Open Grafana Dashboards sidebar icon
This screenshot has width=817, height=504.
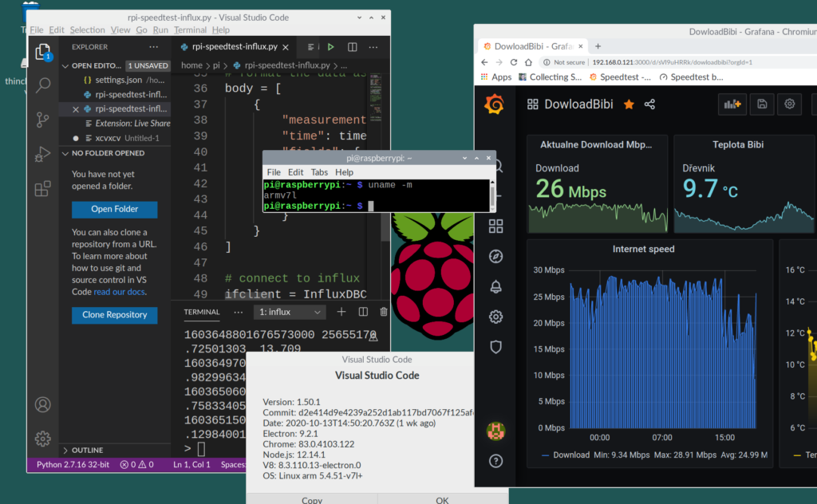[x=495, y=226]
